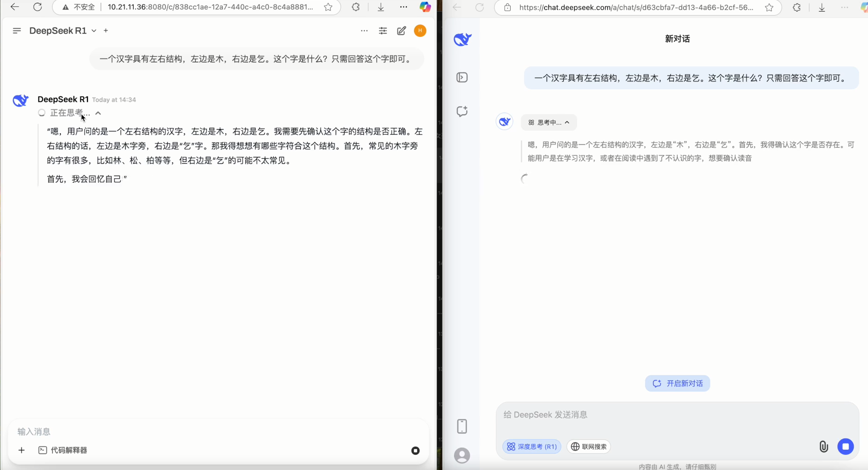Image resolution: width=868 pixels, height=470 pixels.
Task: Stop generation with blue button in DeepSeek
Action: pyautogui.click(x=845, y=447)
